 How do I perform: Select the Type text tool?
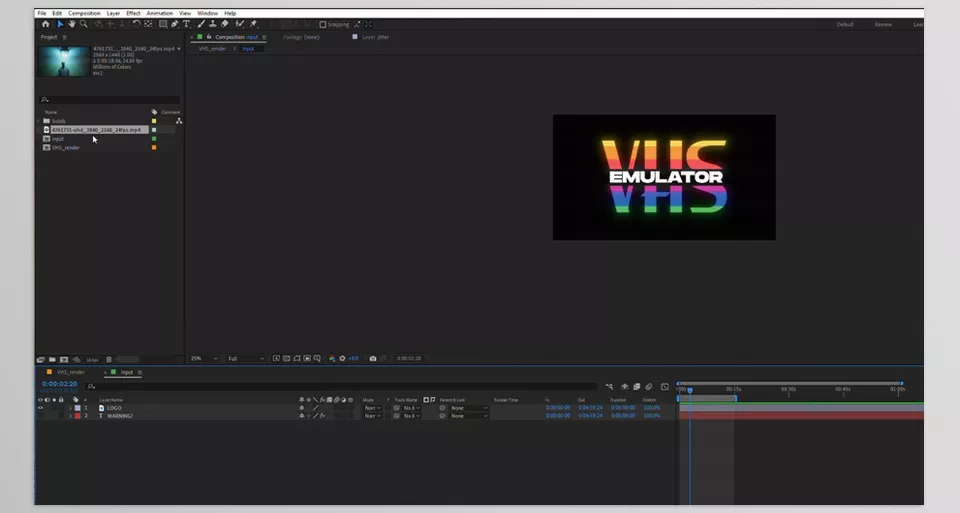186,24
